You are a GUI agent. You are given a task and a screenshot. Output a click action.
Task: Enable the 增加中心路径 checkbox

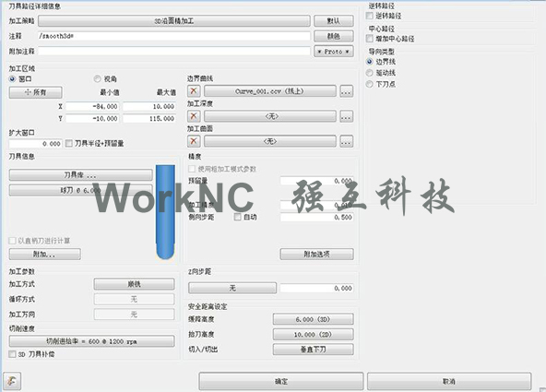click(x=370, y=39)
